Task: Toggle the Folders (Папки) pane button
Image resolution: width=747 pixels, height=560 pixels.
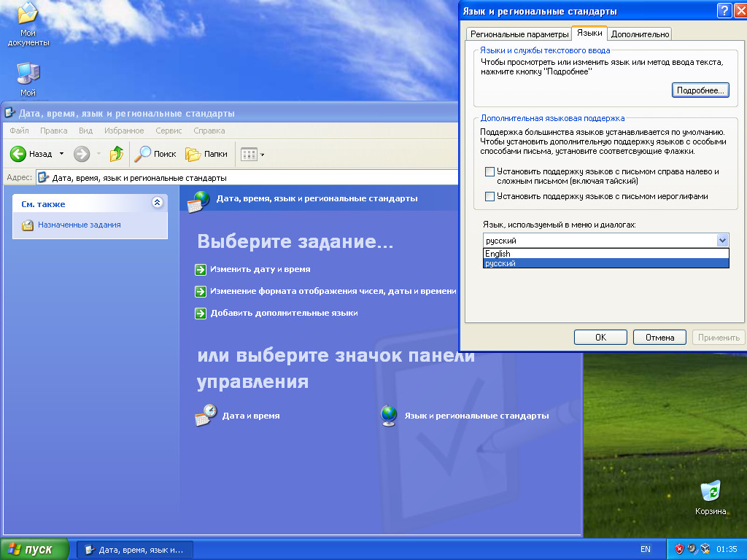Action: pos(206,154)
